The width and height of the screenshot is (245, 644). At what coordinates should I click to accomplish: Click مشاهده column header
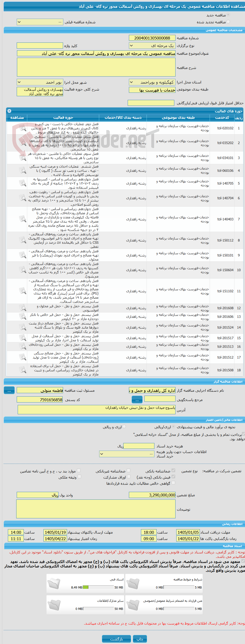pyautogui.click(x=17, y=118)
